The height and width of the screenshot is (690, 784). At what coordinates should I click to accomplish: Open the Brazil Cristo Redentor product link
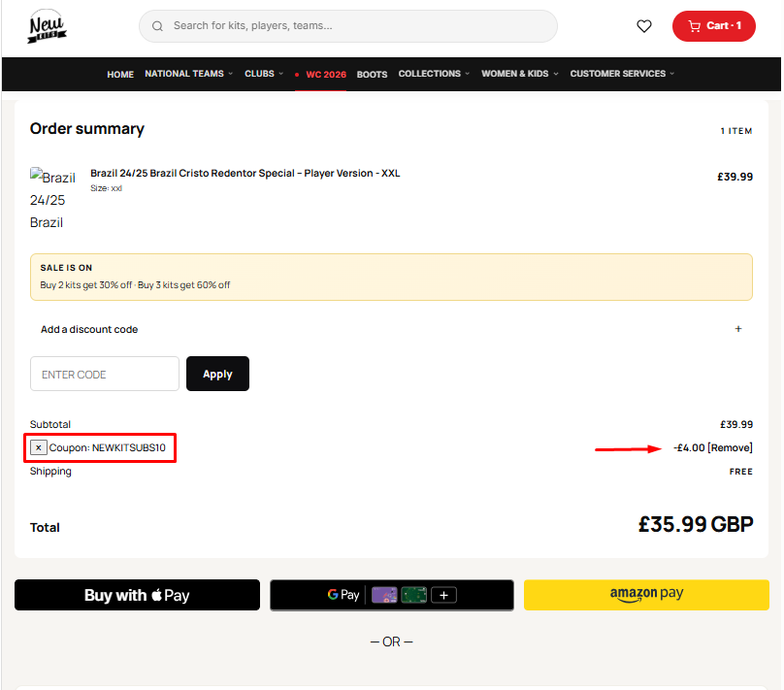coord(245,173)
